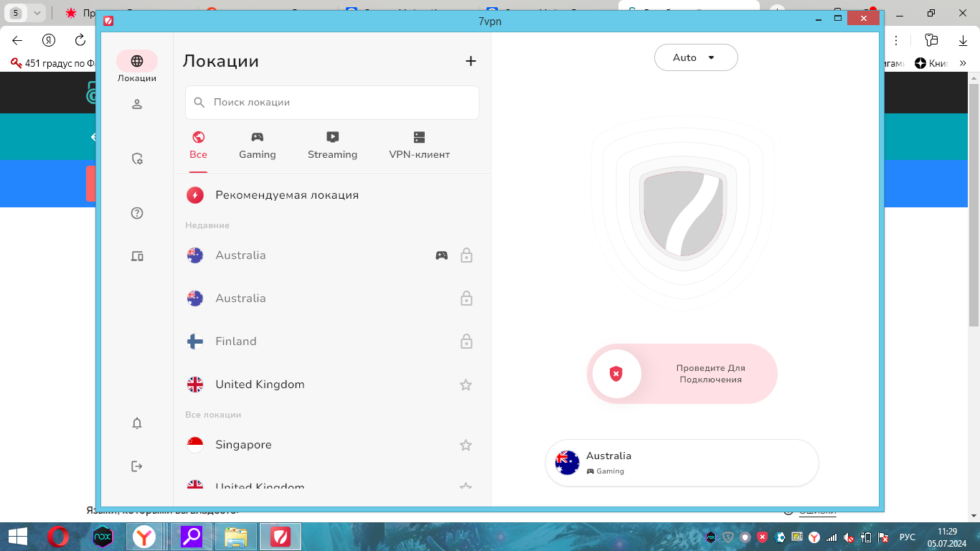Click the browser back arrow button
The width and height of the screenshot is (980, 551).
click(x=17, y=40)
